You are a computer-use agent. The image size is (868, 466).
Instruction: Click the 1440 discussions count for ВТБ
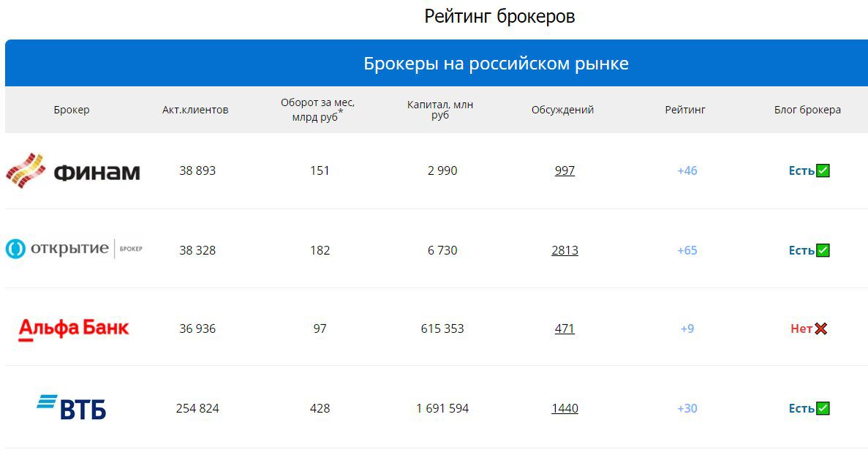tap(564, 408)
